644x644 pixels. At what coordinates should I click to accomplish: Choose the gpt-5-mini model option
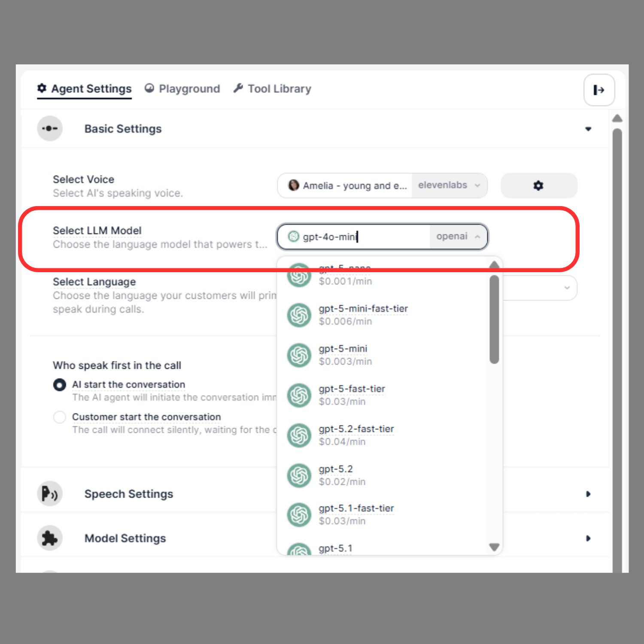point(382,355)
